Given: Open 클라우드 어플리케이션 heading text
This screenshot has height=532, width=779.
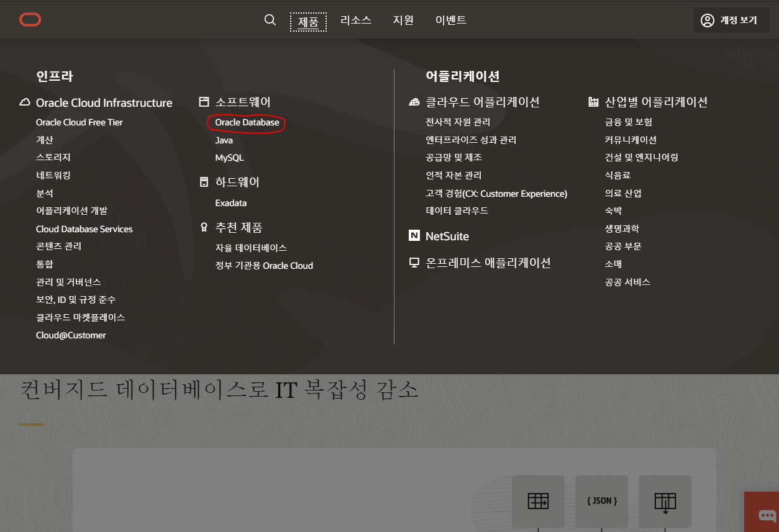Looking at the screenshot, I should click(x=483, y=102).
